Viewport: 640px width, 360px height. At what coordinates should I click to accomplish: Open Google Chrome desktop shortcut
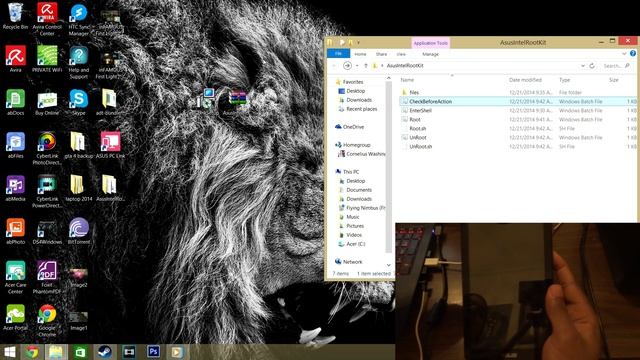[47, 320]
